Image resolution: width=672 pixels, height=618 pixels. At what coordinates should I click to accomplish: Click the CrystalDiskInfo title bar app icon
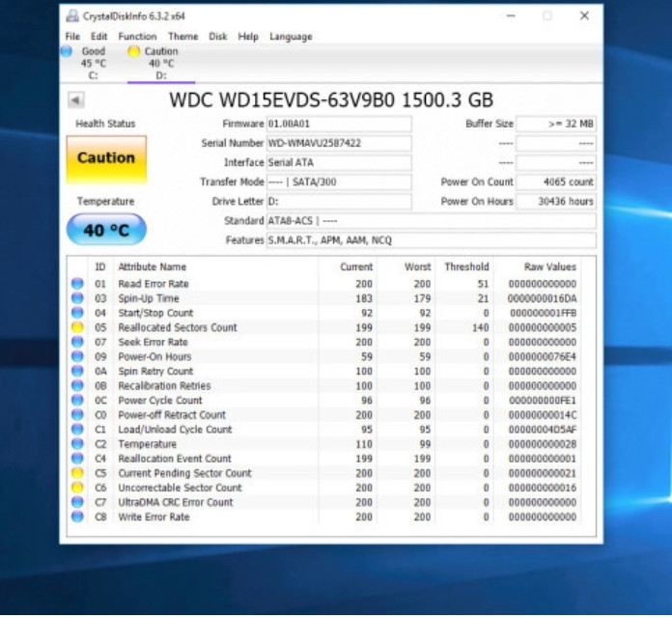pos(73,16)
